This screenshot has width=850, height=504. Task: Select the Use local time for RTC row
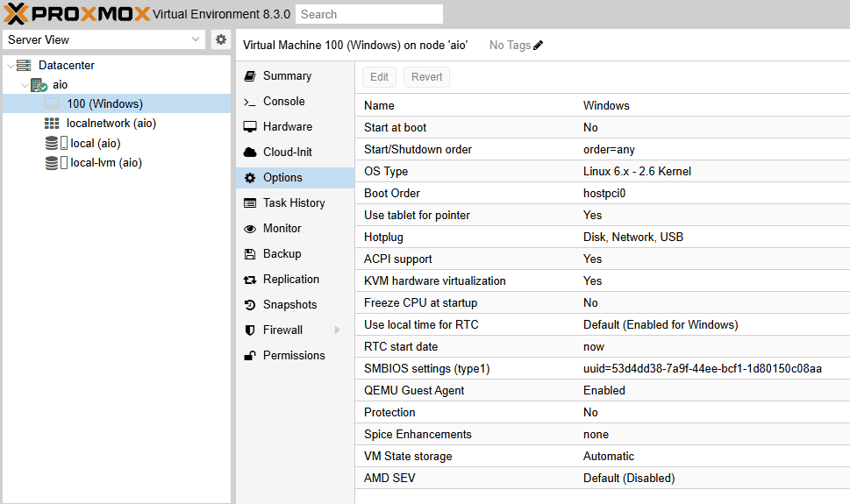click(603, 325)
